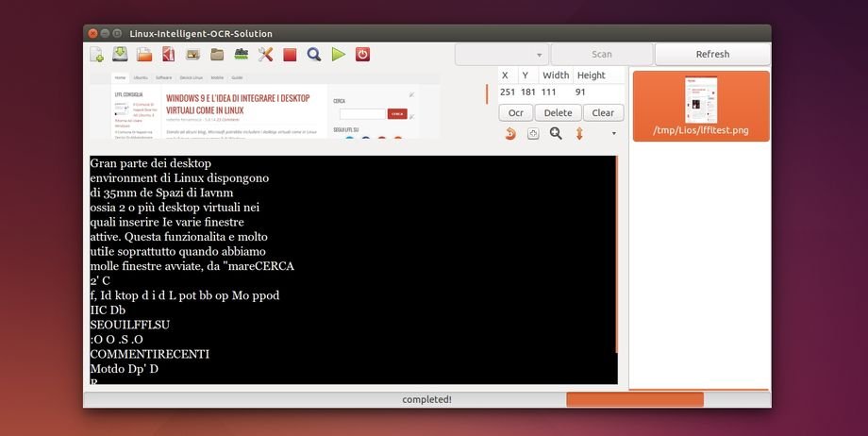Click the red PDF import icon
The height and width of the screenshot is (436, 868).
(169, 55)
